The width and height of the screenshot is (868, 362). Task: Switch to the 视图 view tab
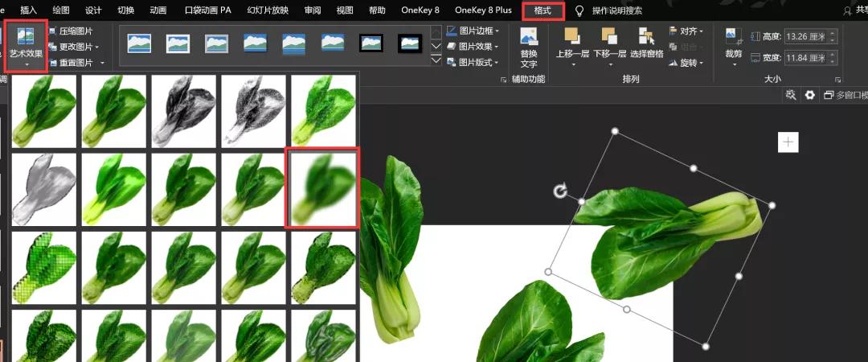coord(345,10)
